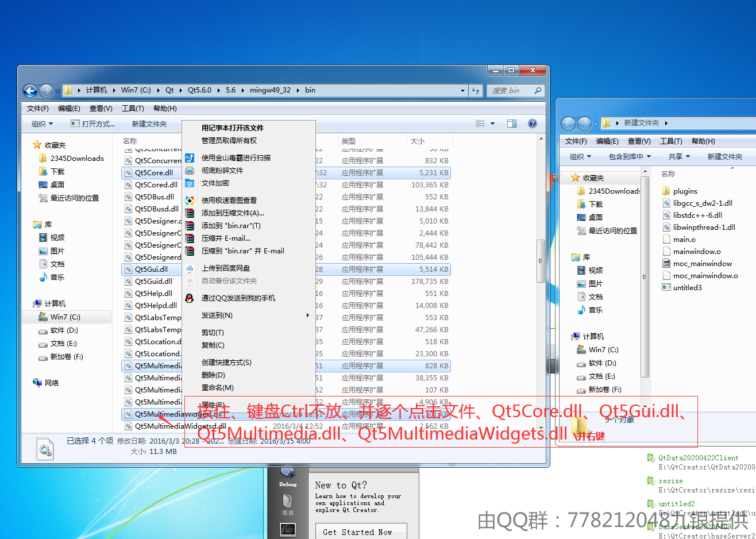Click the Kingsoft antivirus scan icon in the context menu

click(x=190, y=157)
